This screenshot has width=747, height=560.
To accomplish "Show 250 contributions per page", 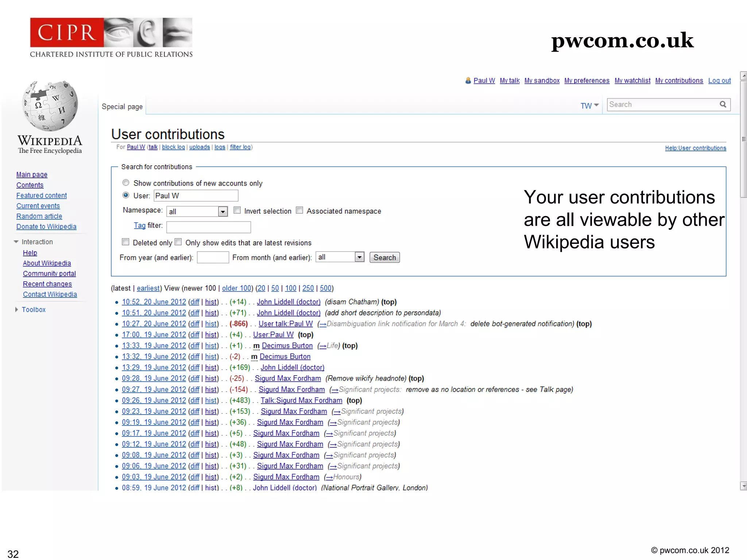I will pyautogui.click(x=308, y=288).
